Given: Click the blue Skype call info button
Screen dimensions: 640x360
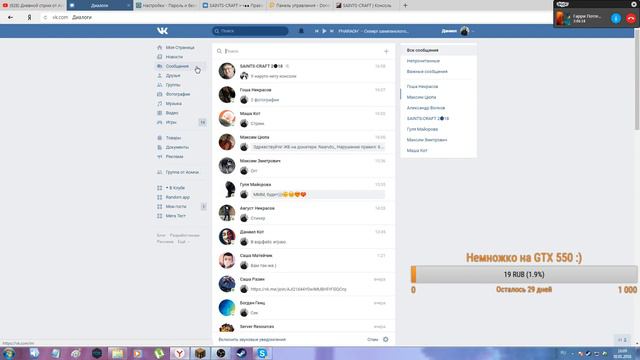Looking at the screenshot, I should click(616, 18).
